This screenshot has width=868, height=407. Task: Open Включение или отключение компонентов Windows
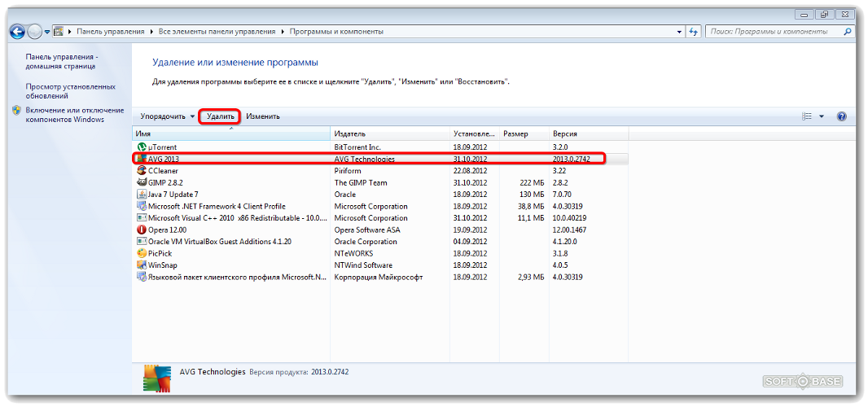click(74, 115)
